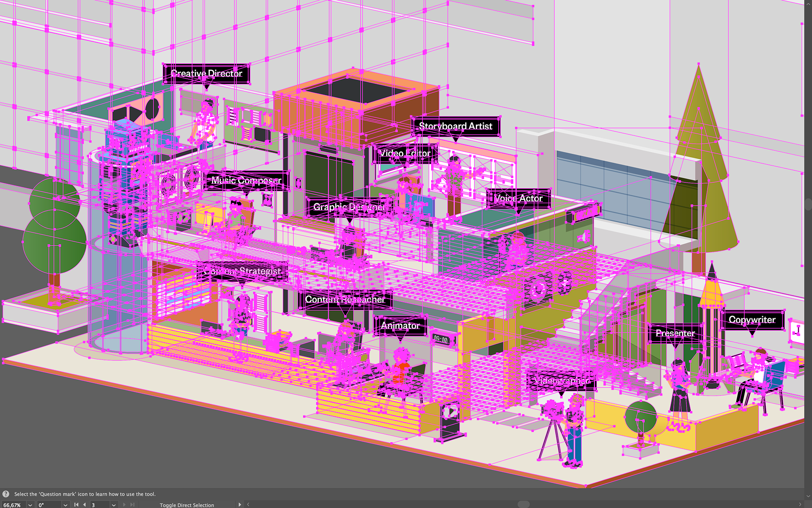Jump to the last artboard
The image size is (812, 508).
click(x=132, y=505)
